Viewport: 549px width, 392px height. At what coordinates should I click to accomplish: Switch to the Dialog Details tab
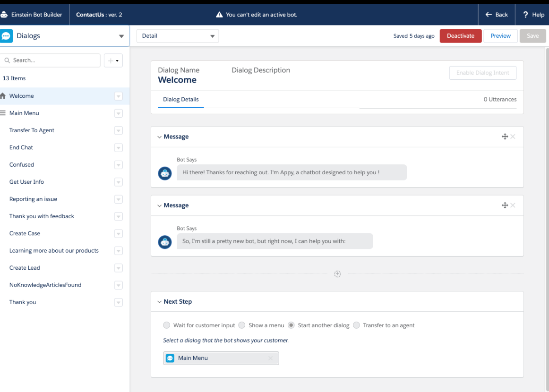[180, 99]
